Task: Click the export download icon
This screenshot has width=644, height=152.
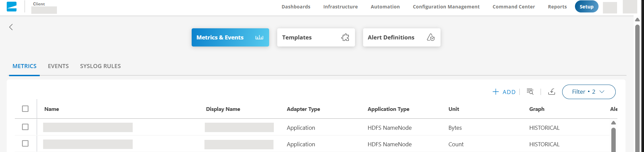Action: 551,92
